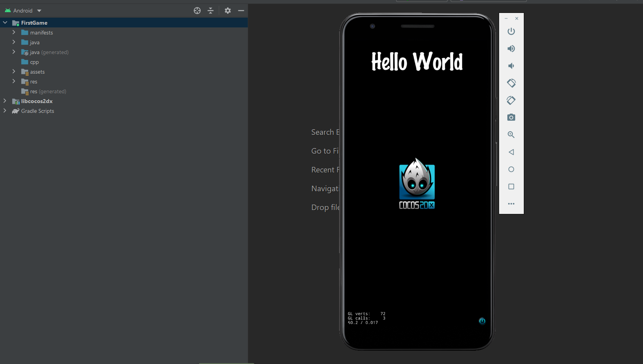Viewport: 643px width, 364px height.
Task: Tap the cyan power button in game
Action: [482, 321]
